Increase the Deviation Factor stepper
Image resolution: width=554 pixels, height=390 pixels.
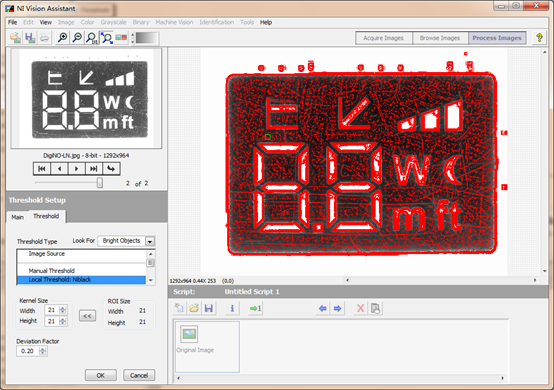click(42, 349)
